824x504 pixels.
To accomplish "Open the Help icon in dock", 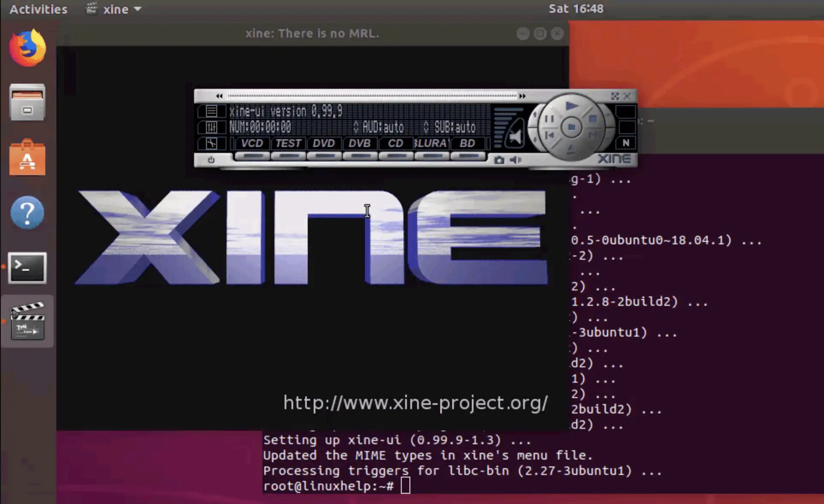I will 27,213.
